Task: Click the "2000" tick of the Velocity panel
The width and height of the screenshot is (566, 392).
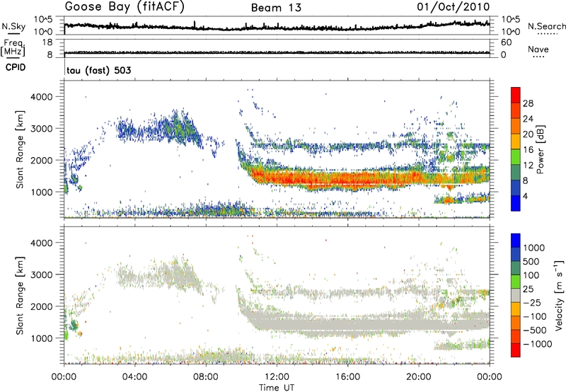Action: [x=42, y=306]
